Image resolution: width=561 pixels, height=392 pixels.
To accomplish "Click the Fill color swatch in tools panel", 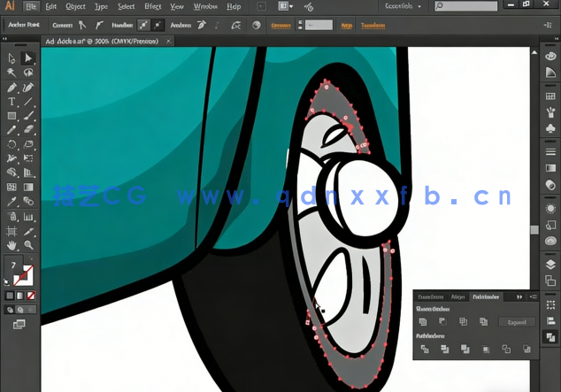I will (13, 265).
